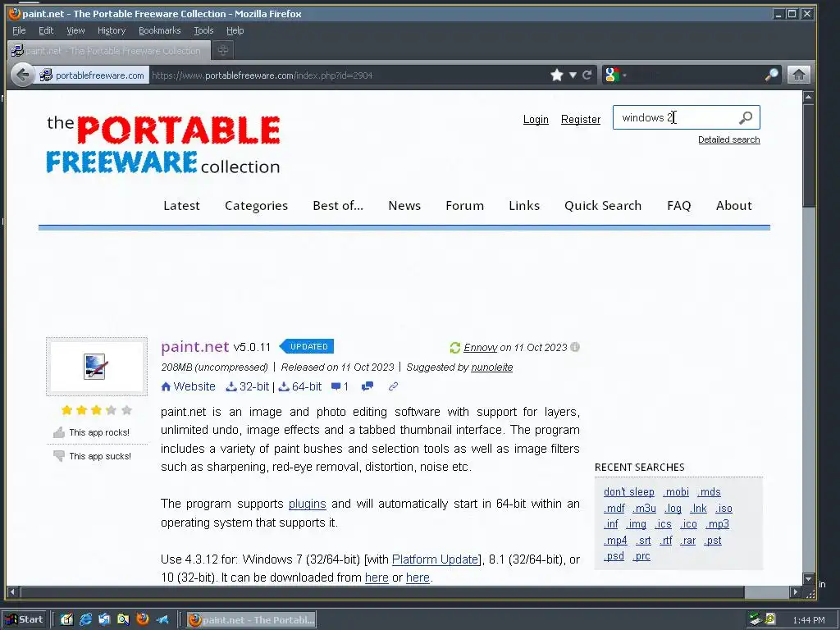Click the permalink chain icon

[393, 387]
